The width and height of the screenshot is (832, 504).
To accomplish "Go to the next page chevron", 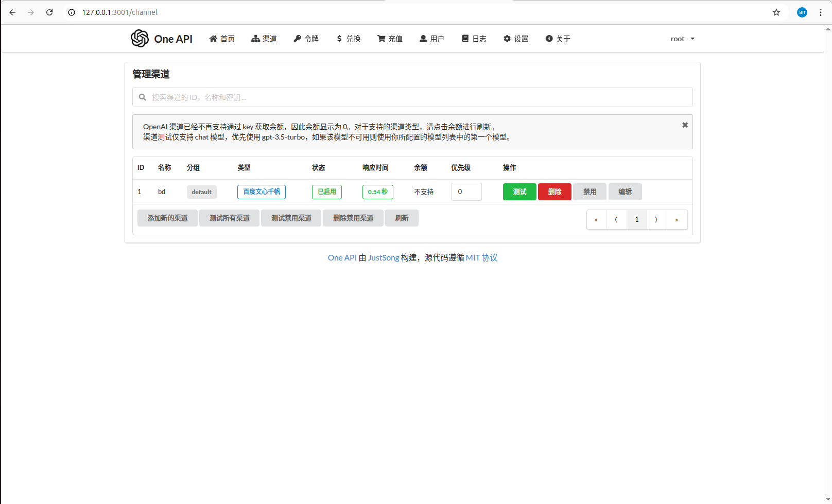I will (x=656, y=220).
